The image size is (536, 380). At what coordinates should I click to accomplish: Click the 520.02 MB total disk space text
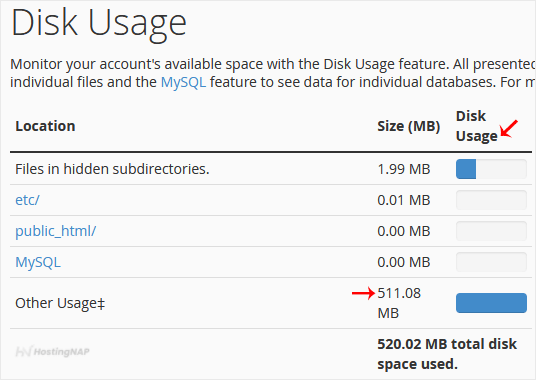[447, 354]
